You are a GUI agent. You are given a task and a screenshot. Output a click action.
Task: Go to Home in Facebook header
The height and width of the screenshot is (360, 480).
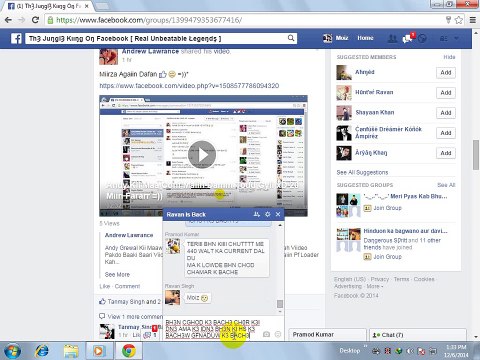pos(365,38)
